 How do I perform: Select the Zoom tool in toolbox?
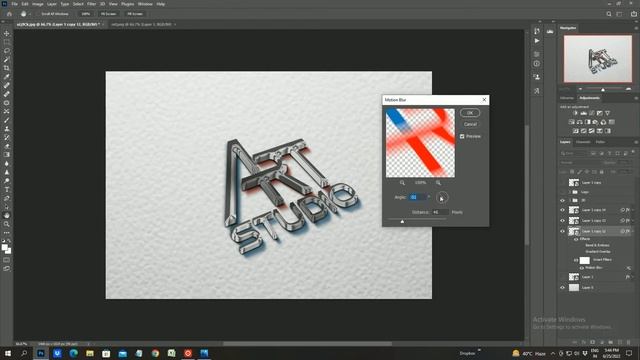pos(7,224)
